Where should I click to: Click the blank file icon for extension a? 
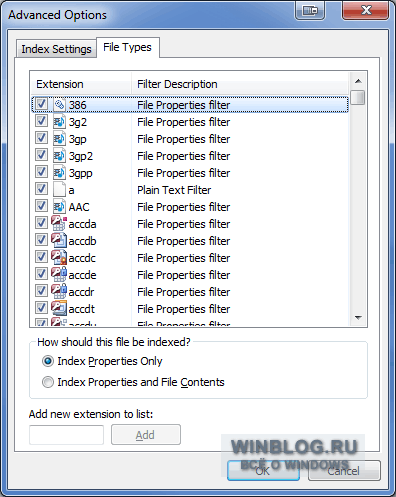59,190
